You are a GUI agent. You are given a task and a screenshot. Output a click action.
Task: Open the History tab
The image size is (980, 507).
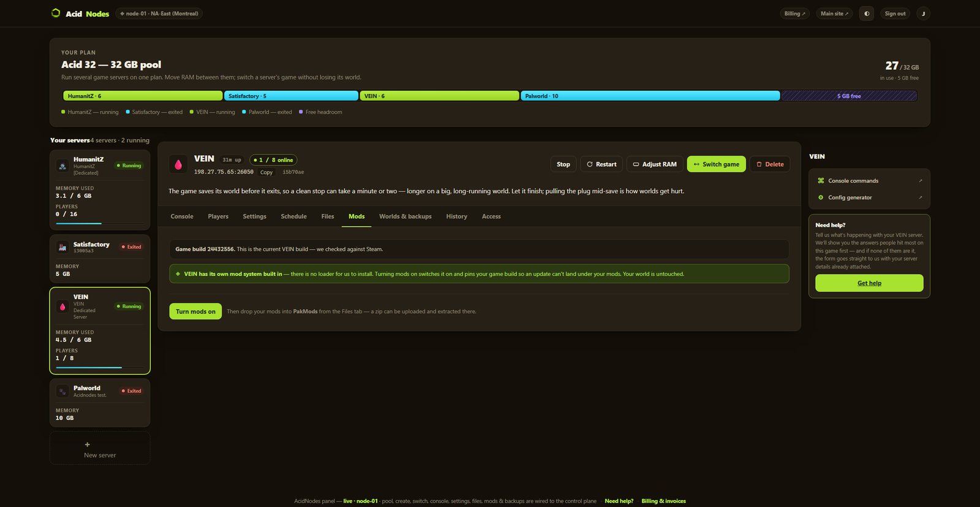[x=456, y=216]
